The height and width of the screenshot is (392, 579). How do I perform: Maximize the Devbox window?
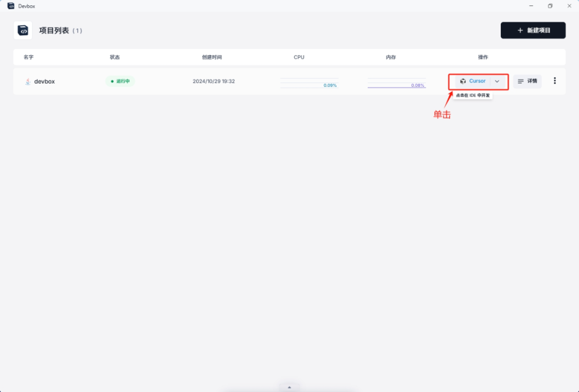[550, 6]
